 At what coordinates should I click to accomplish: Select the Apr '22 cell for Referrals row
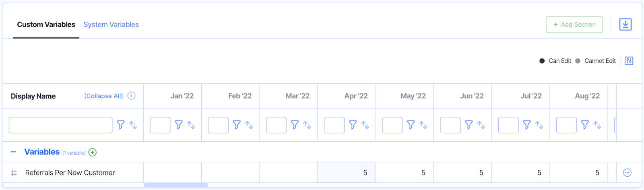(x=347, y=173)
